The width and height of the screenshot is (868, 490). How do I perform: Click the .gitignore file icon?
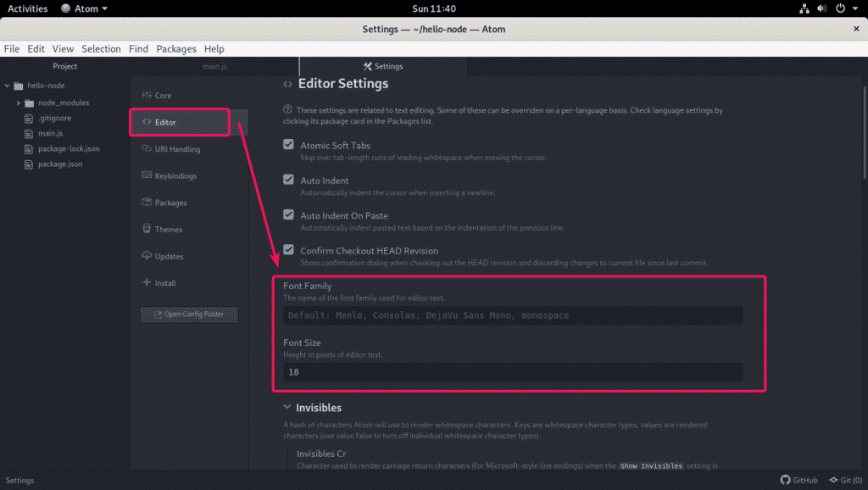pyautogui.click(x=29, y=119)
